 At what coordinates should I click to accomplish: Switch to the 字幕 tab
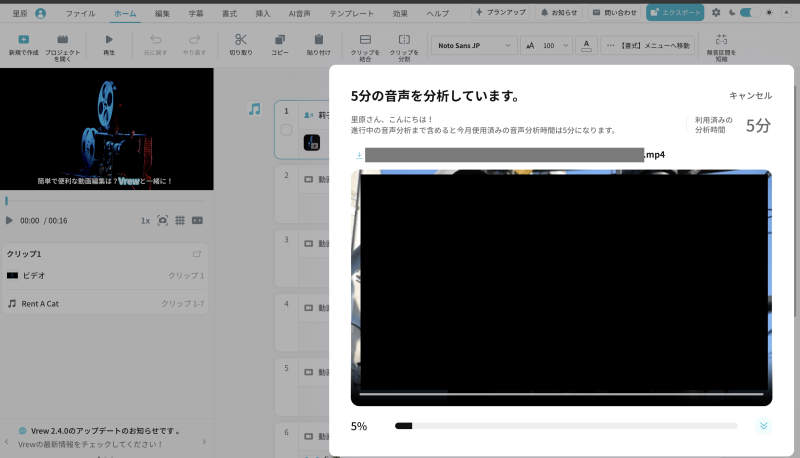[196, 14]
